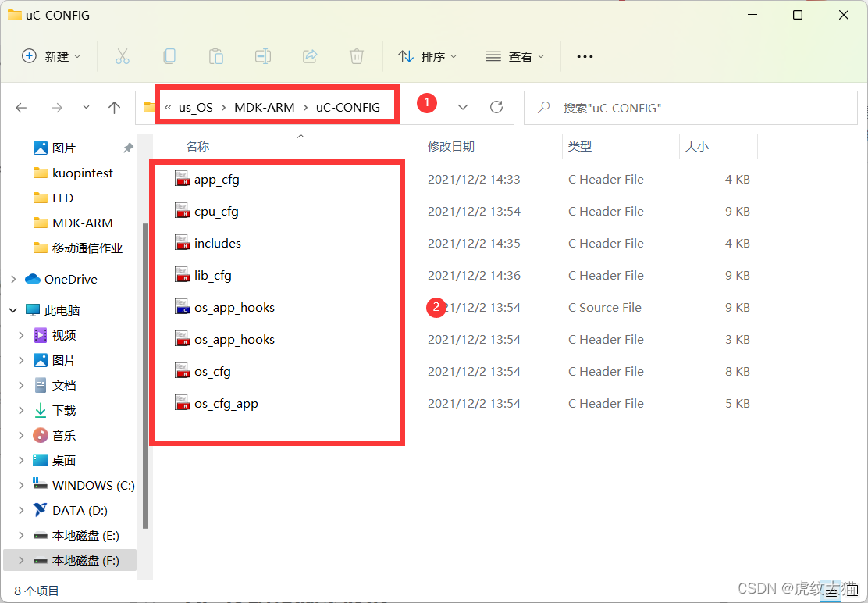Click the Copy icon in toolbar
Viewport: 868px width, 603px height.
pos(169,56)
